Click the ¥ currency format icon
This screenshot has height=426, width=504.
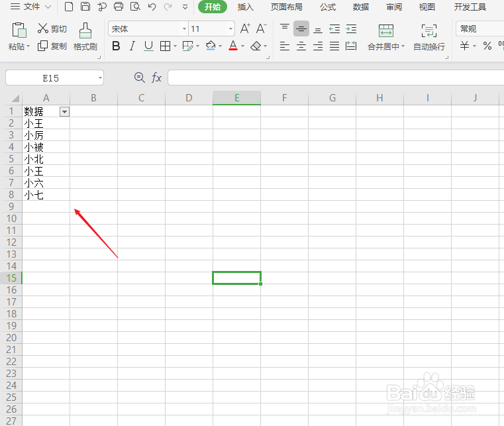click(x=464, y=46)
